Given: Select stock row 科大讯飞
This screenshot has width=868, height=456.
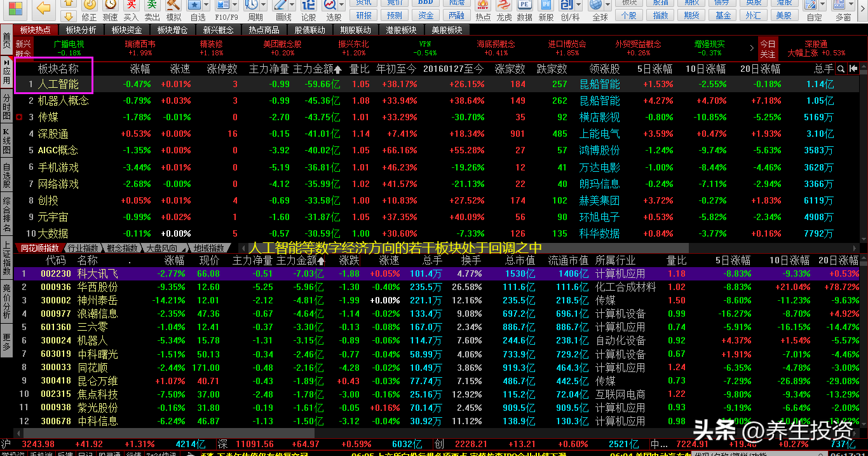Looking at the screenshot, I should pos(437,273).
